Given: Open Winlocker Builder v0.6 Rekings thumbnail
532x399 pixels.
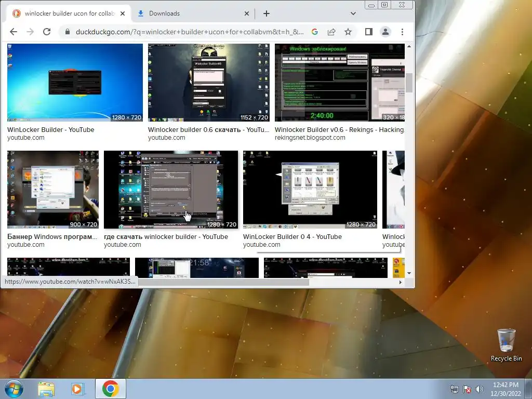Looking at the screenshot, I should (340, 83).
